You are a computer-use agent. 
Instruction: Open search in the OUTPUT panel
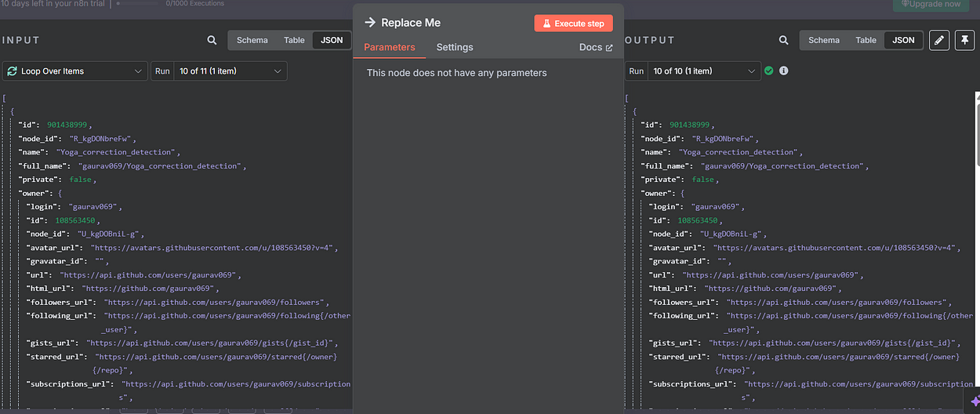tap(784, 40)
